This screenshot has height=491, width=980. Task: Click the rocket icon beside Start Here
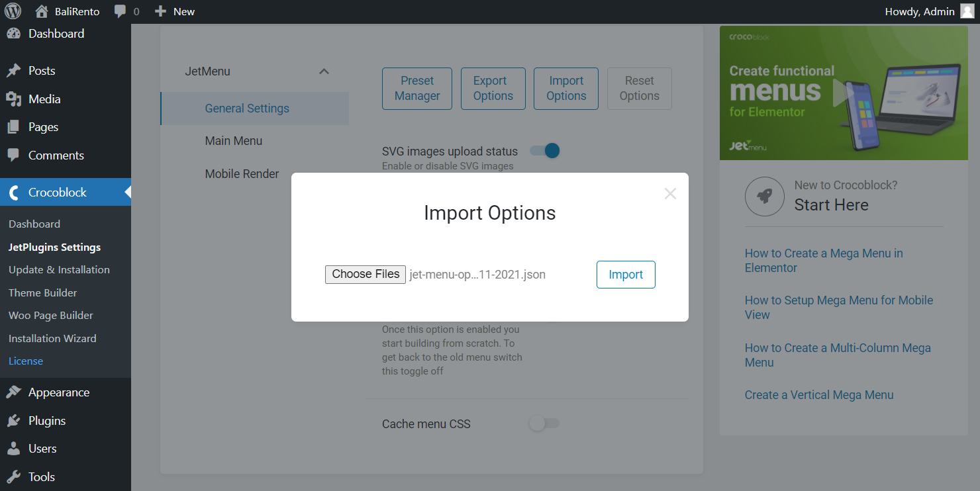coord(764,197)
